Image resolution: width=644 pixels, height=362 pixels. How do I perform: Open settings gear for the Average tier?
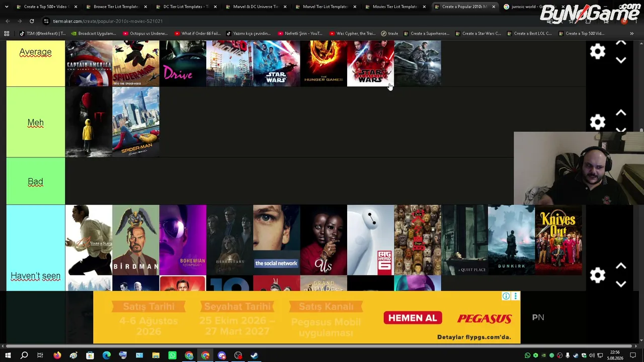pos(597,52)
